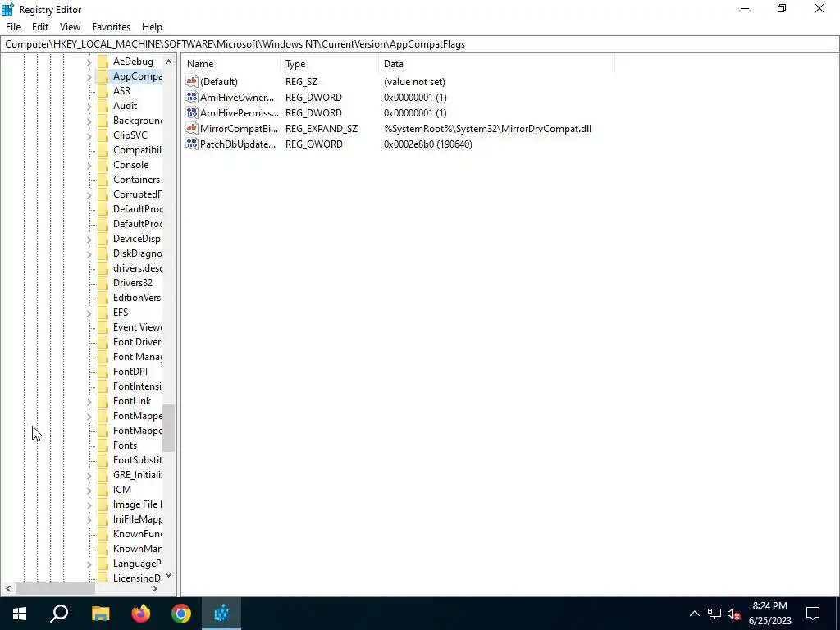Expand the AppCompatFlags key
Viewport: 840px width, 630px height.
89,77
